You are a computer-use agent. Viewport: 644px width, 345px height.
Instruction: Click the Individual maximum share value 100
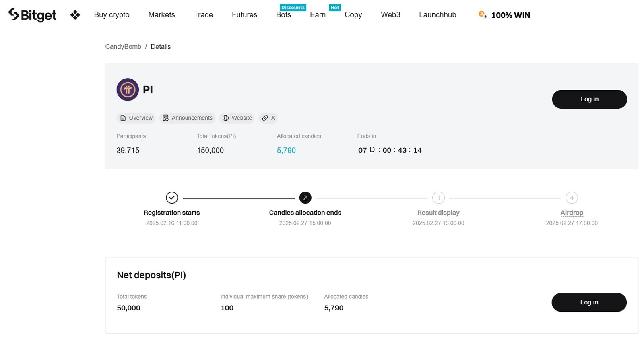pos(227,308)
